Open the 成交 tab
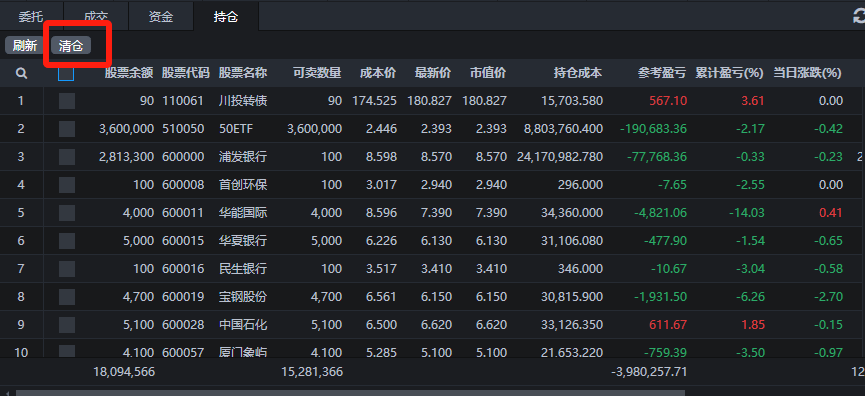 tap(96, 17)
